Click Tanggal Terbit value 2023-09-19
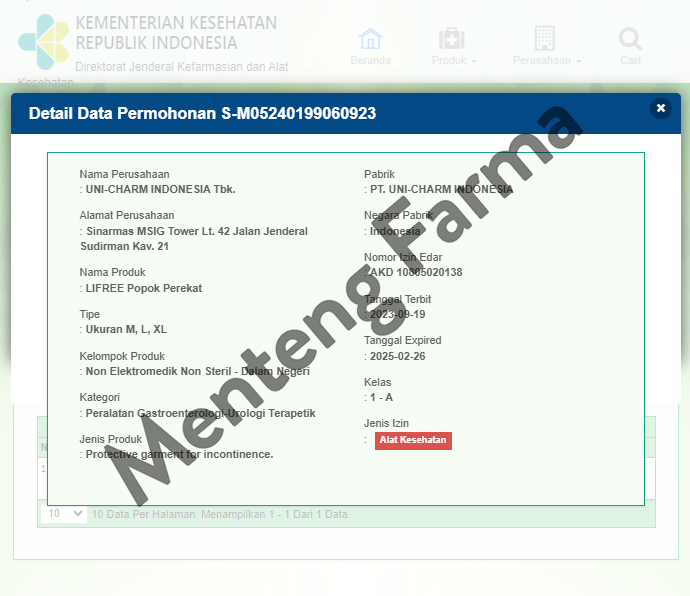The height and width of the screenshot is (596, 690). click(x=398, y=314)
